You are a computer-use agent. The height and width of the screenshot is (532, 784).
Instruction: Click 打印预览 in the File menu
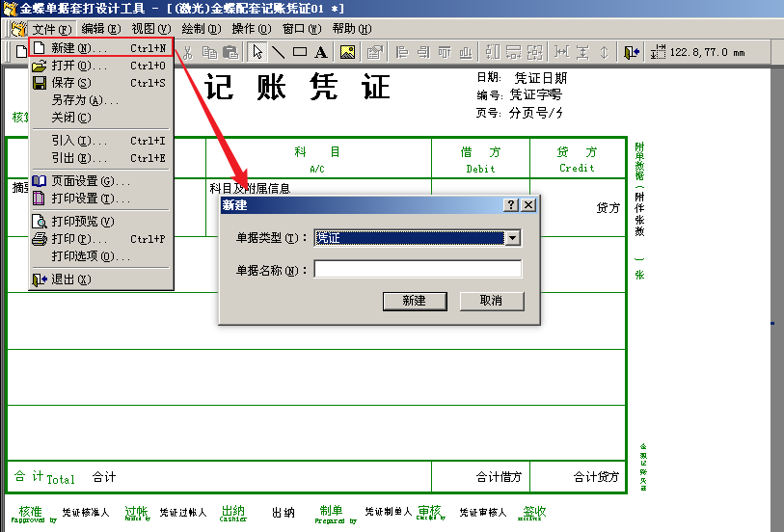click(x=84, y=222)
